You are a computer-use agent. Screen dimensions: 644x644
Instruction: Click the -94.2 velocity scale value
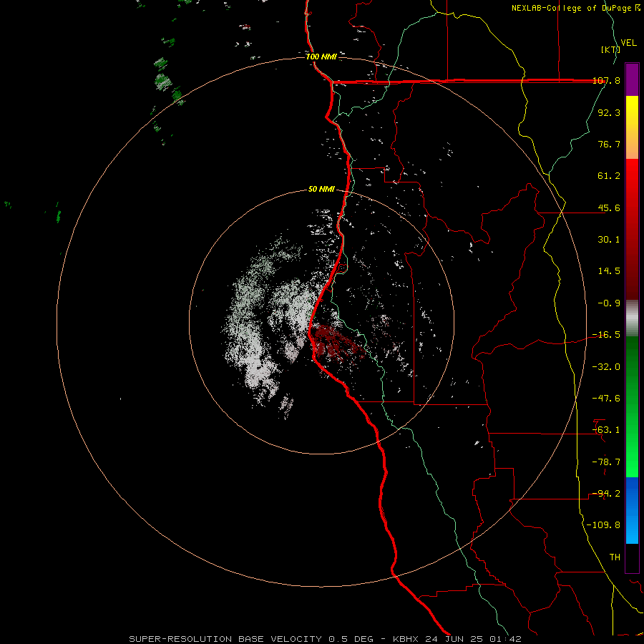coord(606,494)
